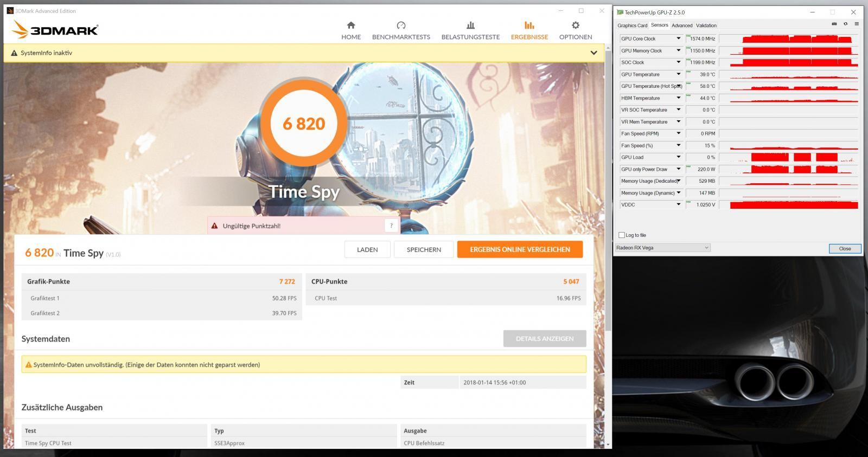Click Ergebnis Online Vergleichen button

click(x=520, y=249)
